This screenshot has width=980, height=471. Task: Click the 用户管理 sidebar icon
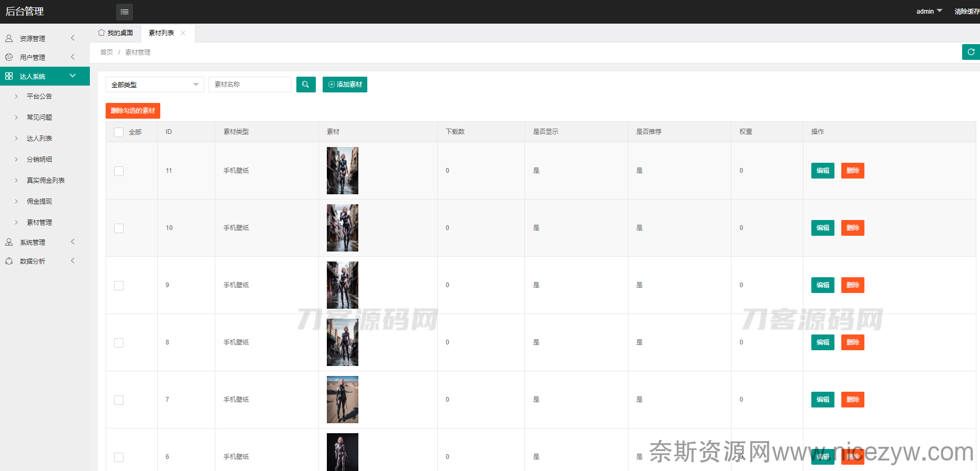click(x=9, y=57)
